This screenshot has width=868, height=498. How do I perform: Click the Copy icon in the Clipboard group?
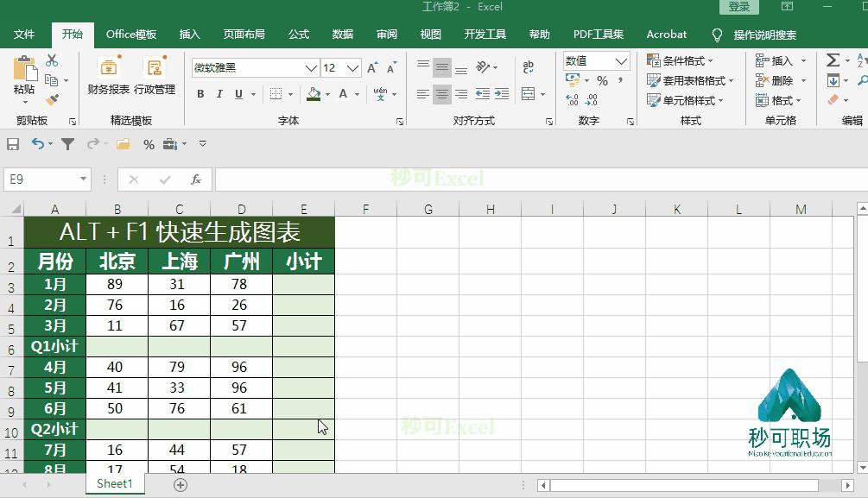click(x=52, y=79)
